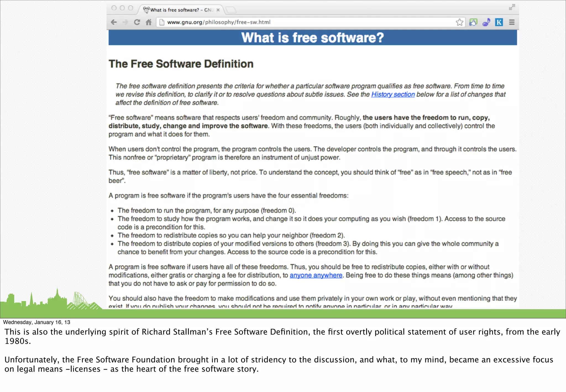Open the Chrome hamburger menu

click(512, 22)
